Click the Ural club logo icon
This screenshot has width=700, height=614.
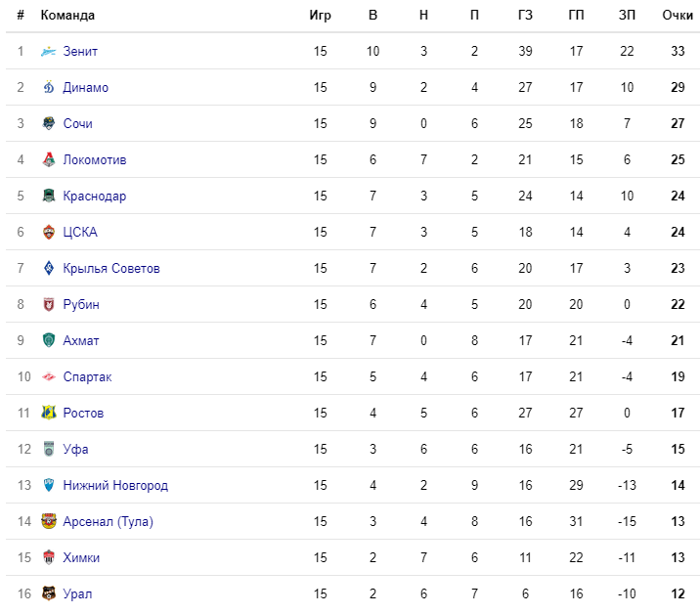(49, 593)
